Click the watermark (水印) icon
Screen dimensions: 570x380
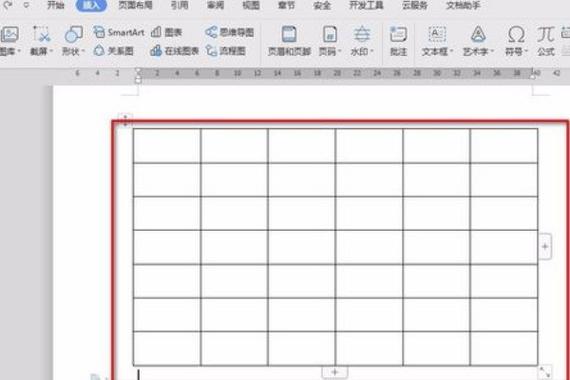pos(362,35)
